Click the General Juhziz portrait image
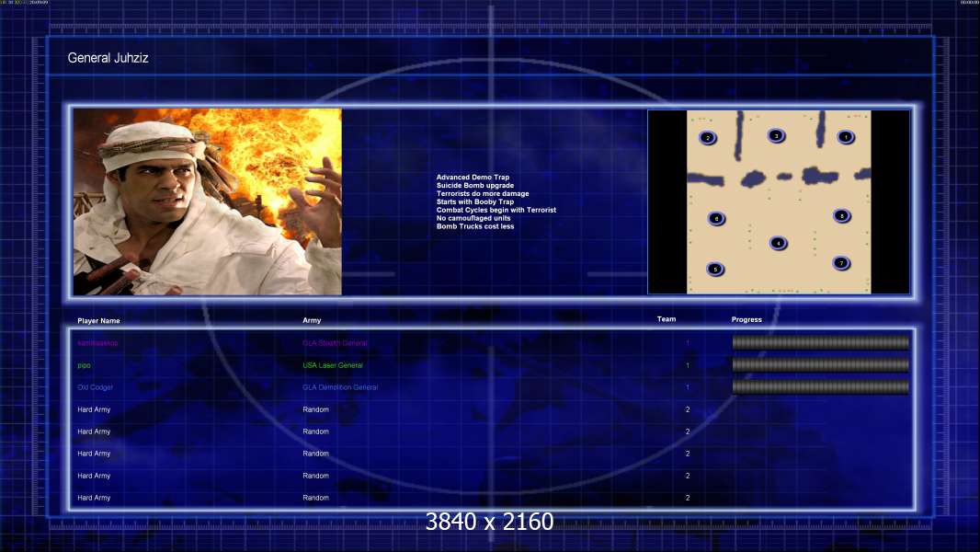 pyautogui.click(x=208, y=201)
